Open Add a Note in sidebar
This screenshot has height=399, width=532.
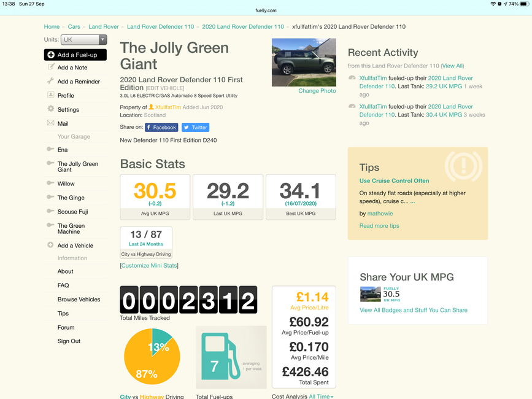72,68
